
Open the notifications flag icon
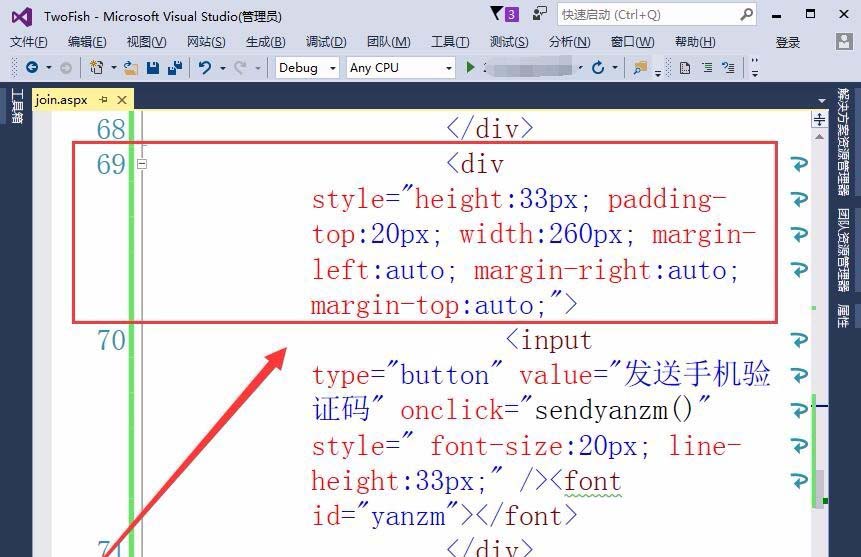[x=496, y=13]
